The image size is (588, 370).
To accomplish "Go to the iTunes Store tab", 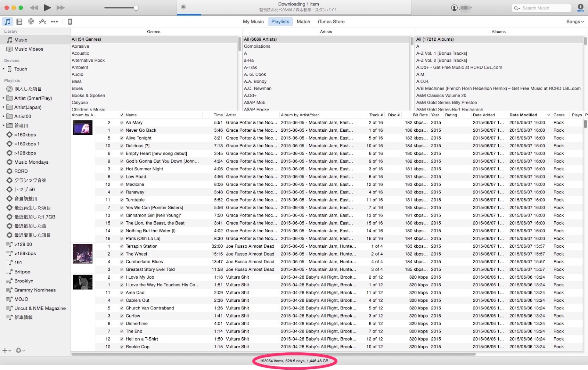I will [331, 22].
